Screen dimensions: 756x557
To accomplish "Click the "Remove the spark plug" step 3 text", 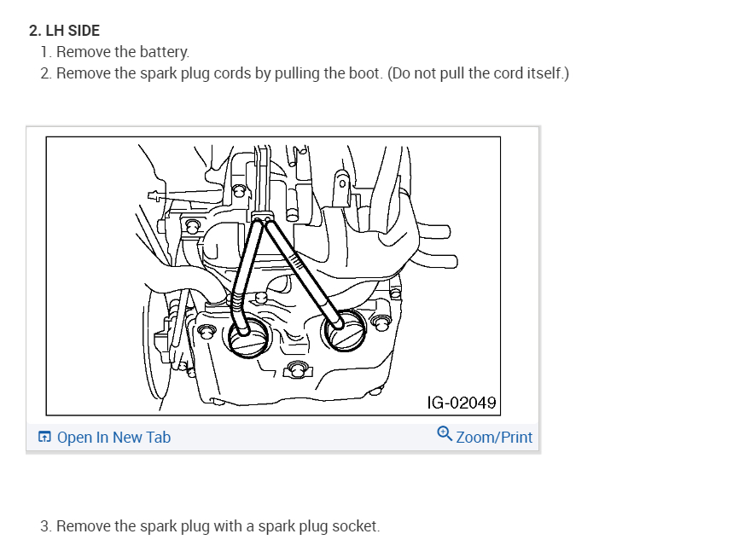I will click(218, 526).
